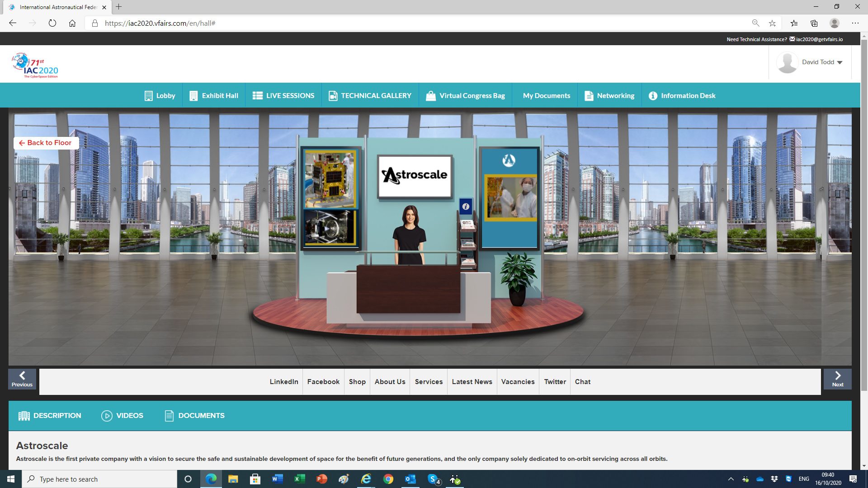Click the satellite image poster on the booth
This screenshot has width=868, height=488.
(330, 179)
